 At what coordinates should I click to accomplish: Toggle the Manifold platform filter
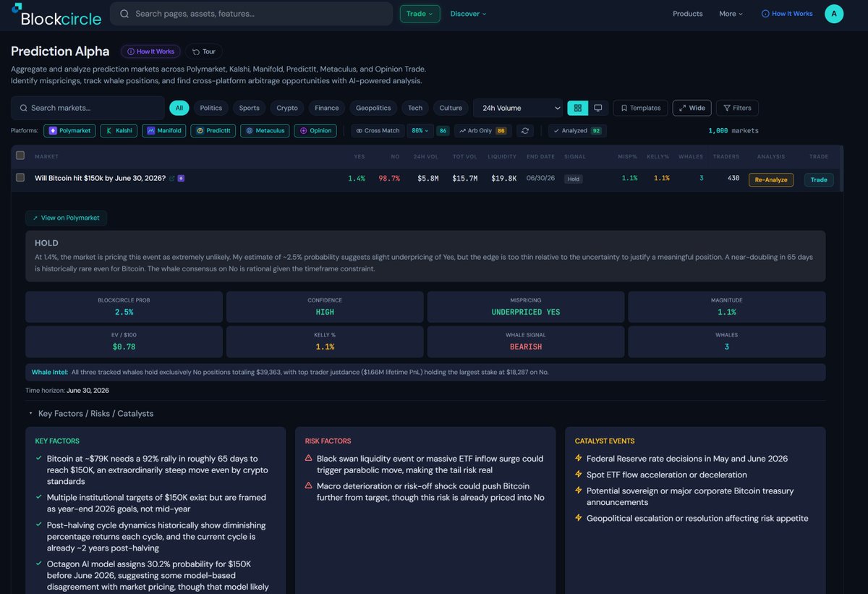point(163,131)
